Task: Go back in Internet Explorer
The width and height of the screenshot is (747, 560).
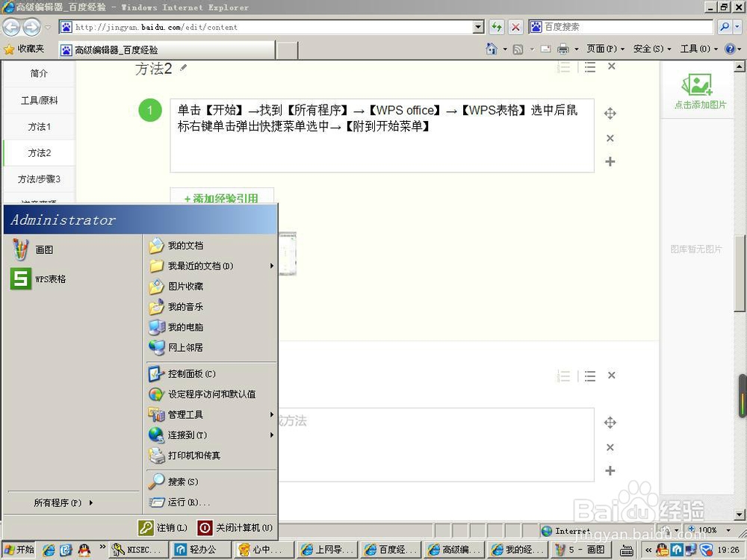Action: (x=11, y=27)
